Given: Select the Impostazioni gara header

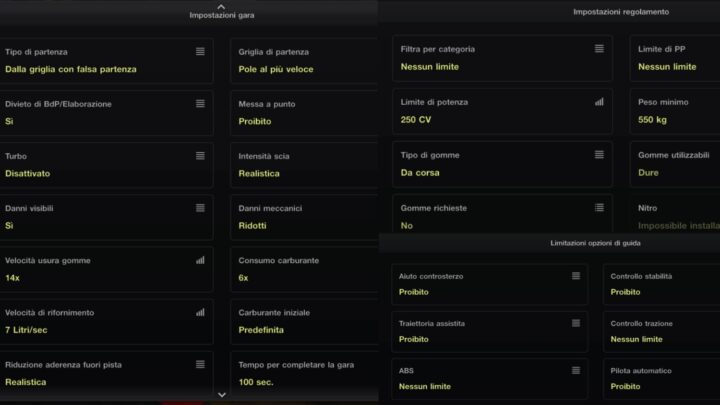Looking at the screenshot, I should coord(221,16).
